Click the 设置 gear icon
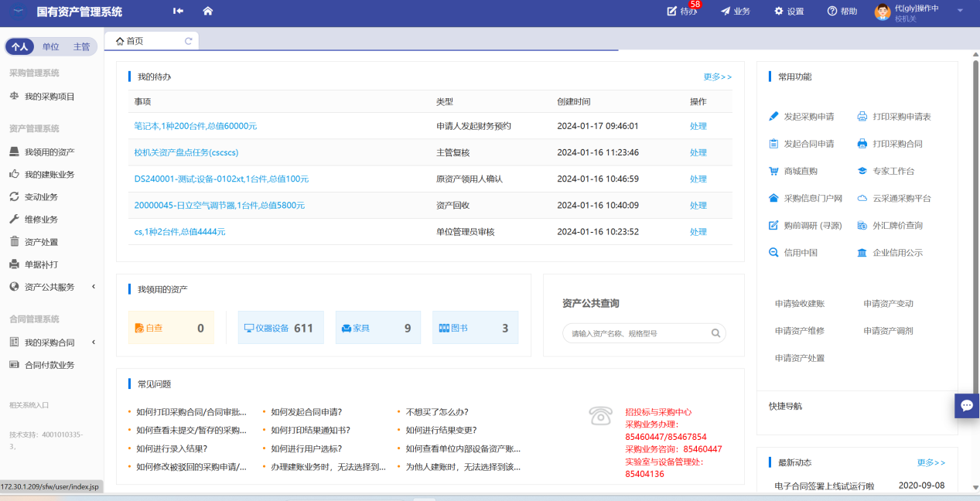 pyautogui.click(x=779, y=12)
